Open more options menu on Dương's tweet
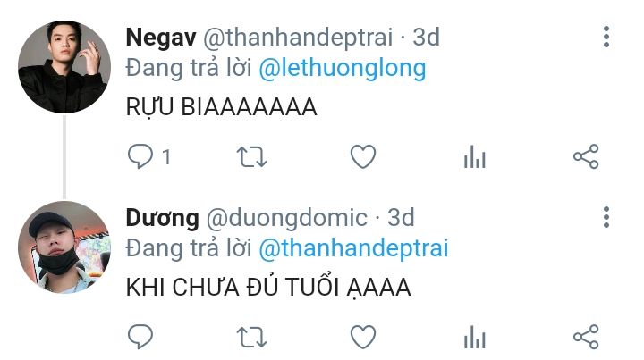 click(606, 217)
